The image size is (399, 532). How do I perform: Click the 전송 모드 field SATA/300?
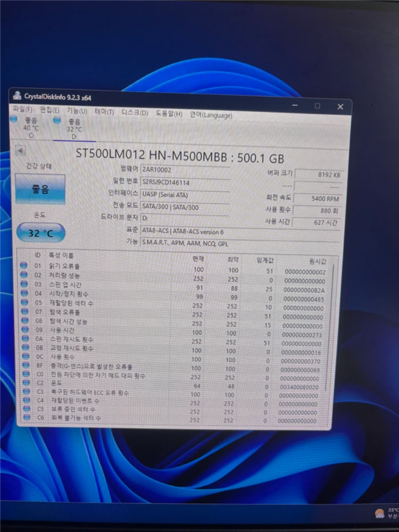point(185,207)
